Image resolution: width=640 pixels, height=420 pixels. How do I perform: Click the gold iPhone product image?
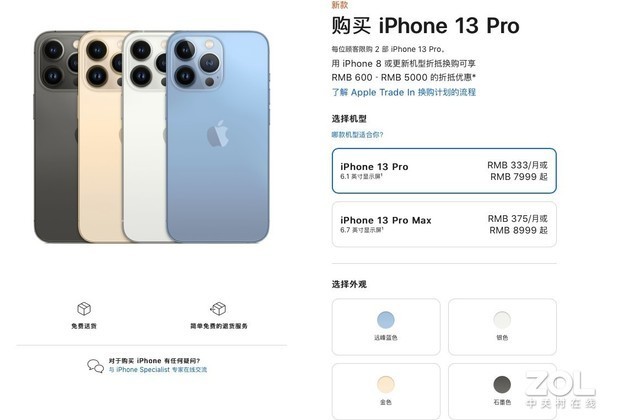pyautogui.click(x=100, y=137)
